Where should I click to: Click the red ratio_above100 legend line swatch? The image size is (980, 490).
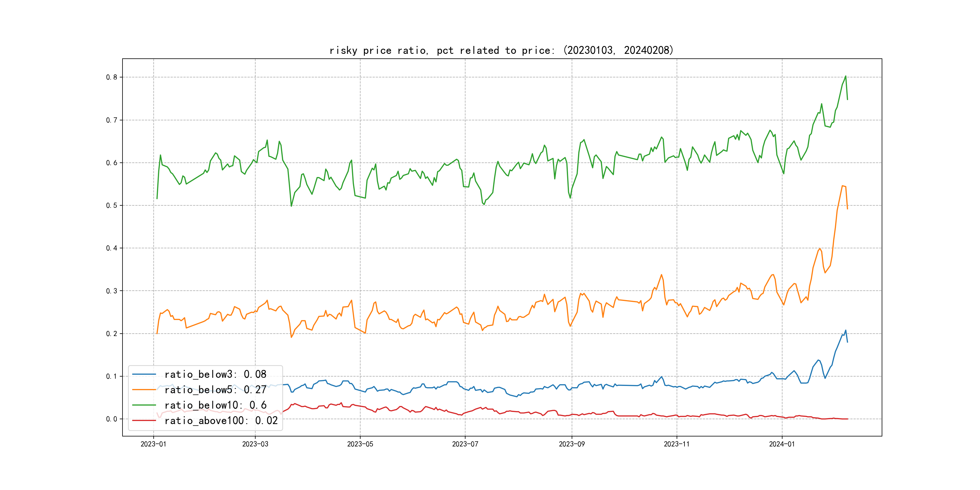coord(144,420)
